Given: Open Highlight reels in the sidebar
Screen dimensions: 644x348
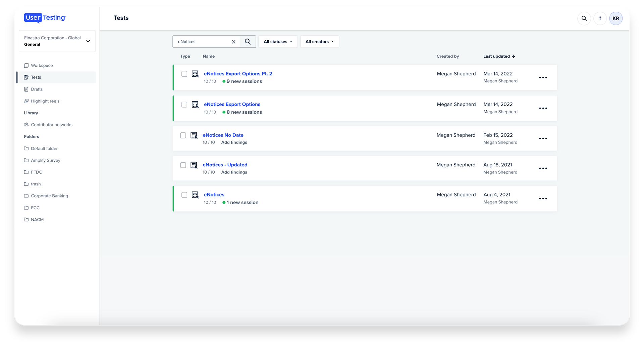Looking at the screenshot, I should (45, 101).
